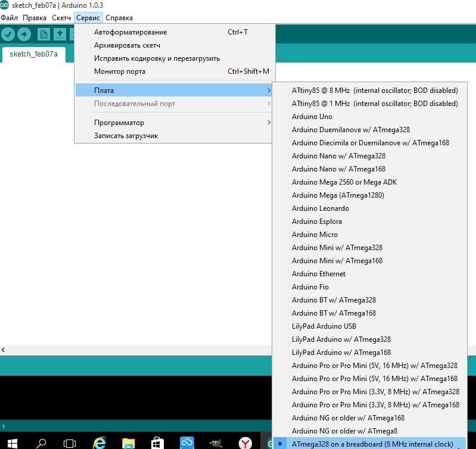476x449 pixels.
Task: Open File Explorer folder icon
Action: pos(129,443)
